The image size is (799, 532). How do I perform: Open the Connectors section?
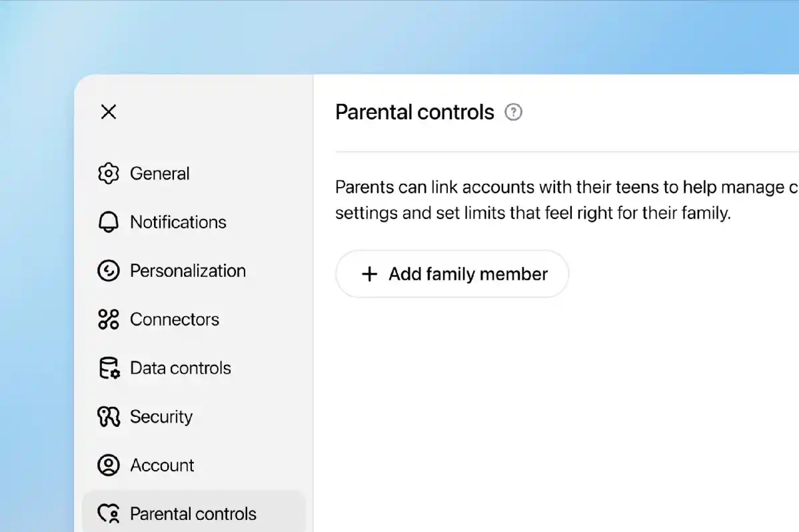click(x=175, y=319)
